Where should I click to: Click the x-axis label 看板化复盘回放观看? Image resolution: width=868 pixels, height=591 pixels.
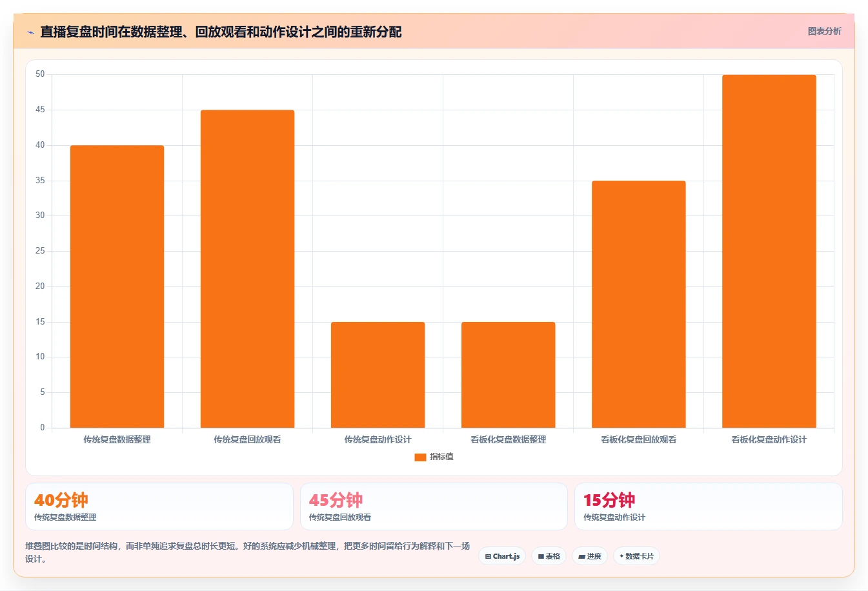(638, 439)
